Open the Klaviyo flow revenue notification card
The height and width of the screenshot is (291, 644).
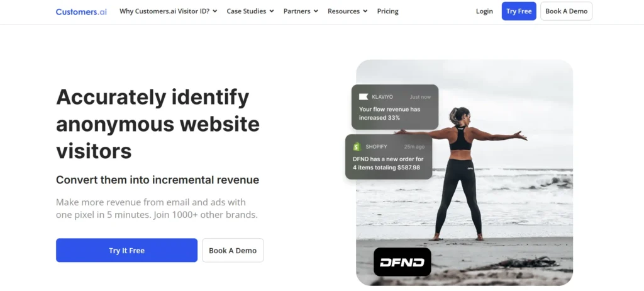tap(395, 107)
